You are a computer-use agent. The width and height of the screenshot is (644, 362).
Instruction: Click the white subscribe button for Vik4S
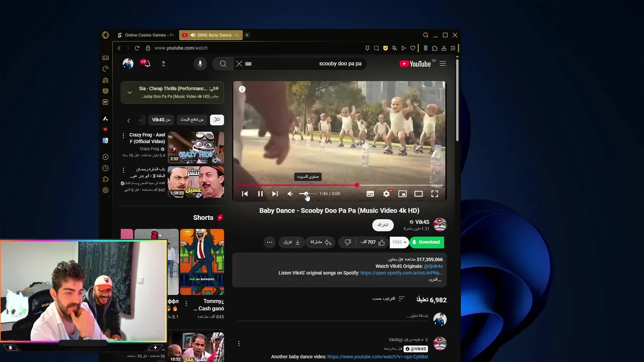point(383,225)
